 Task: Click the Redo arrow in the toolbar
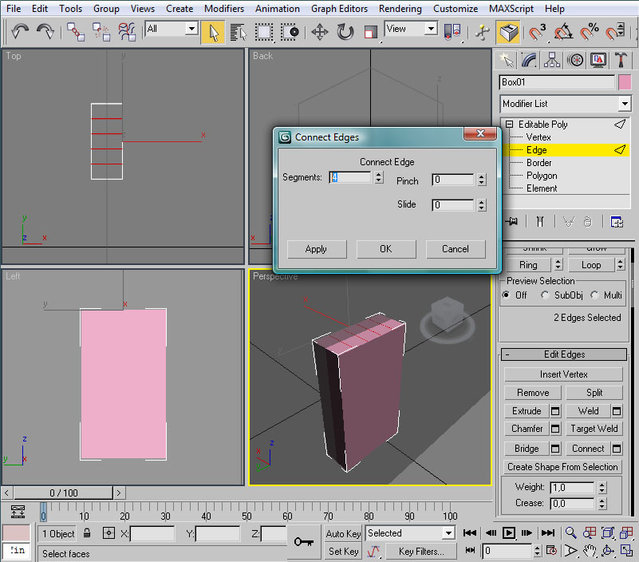(46, 31)
